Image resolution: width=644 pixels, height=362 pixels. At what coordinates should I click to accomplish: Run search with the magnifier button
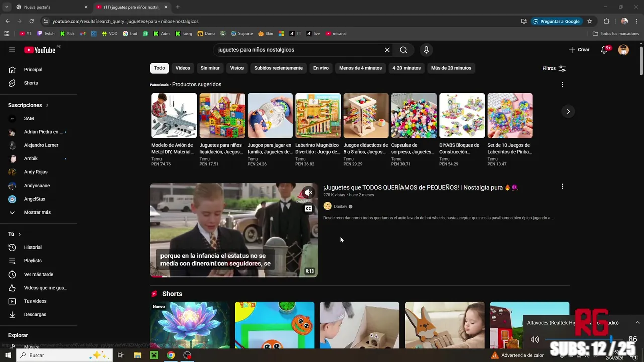tap(404, 50)
